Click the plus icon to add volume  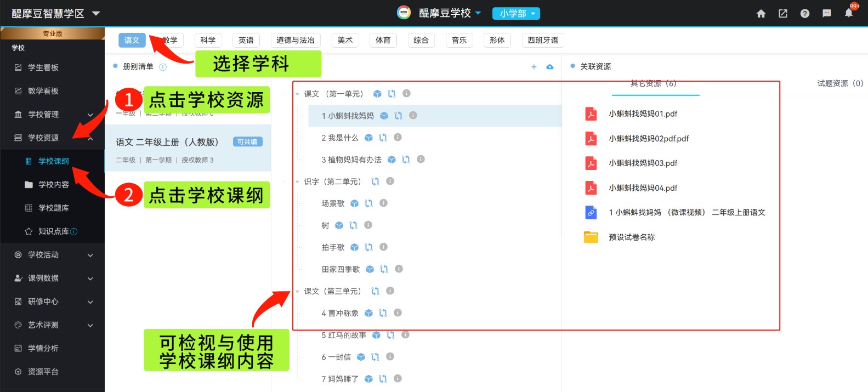[534, 67]
